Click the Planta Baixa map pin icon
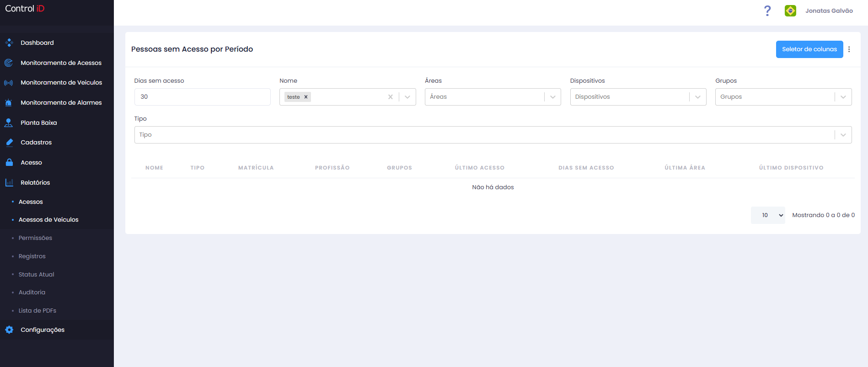Screen dimensions: 868x367 [x=9, y=122]
